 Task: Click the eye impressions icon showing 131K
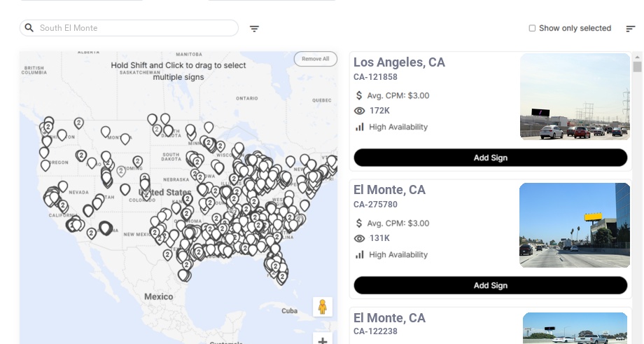click(360, 238)
